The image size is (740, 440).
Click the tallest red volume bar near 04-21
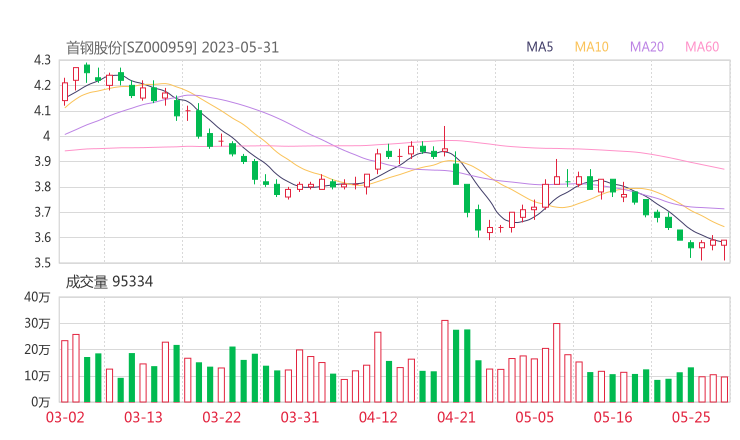pos(445,361)
